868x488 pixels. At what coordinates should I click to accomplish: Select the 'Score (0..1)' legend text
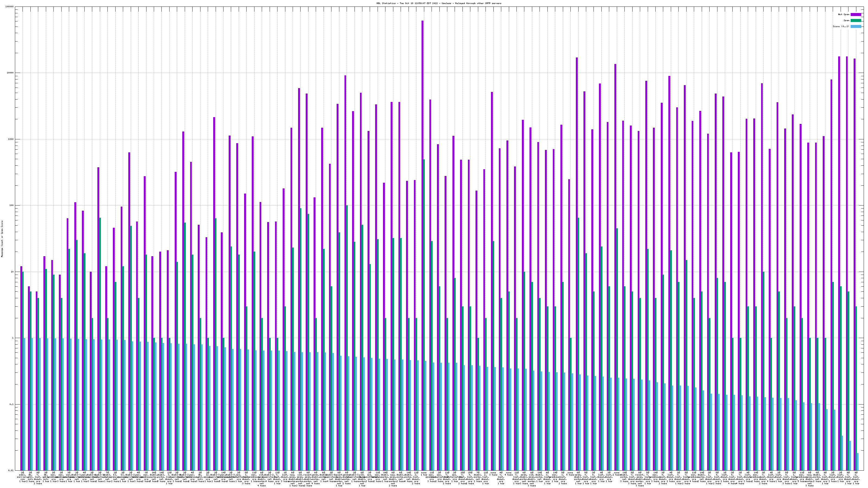pyautogui.click(x=841, y=26)
